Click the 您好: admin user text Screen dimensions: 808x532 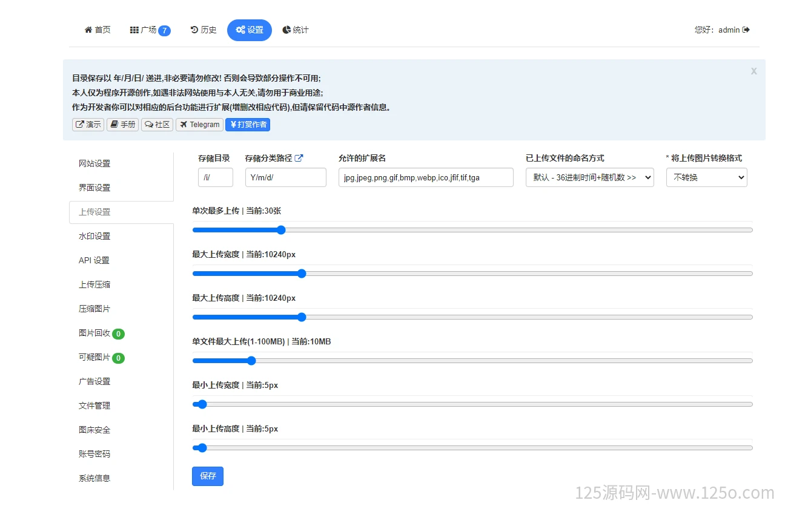click(x=717, y=30)
